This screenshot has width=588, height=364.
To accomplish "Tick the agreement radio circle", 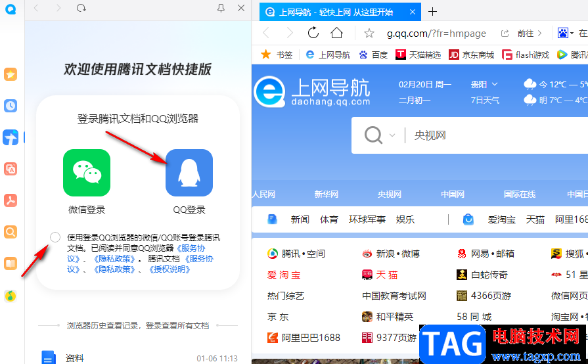I will coord(55,237).
